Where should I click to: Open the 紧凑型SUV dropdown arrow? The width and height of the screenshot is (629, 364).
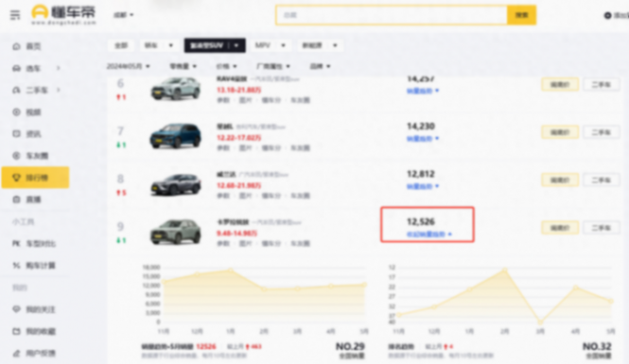[x=236, y=45]
